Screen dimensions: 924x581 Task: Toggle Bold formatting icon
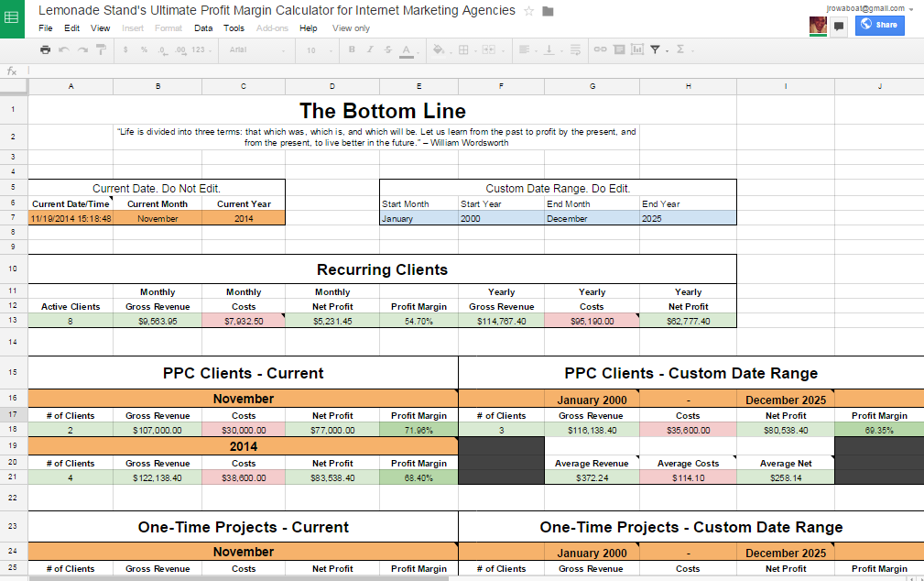[352, 49]
